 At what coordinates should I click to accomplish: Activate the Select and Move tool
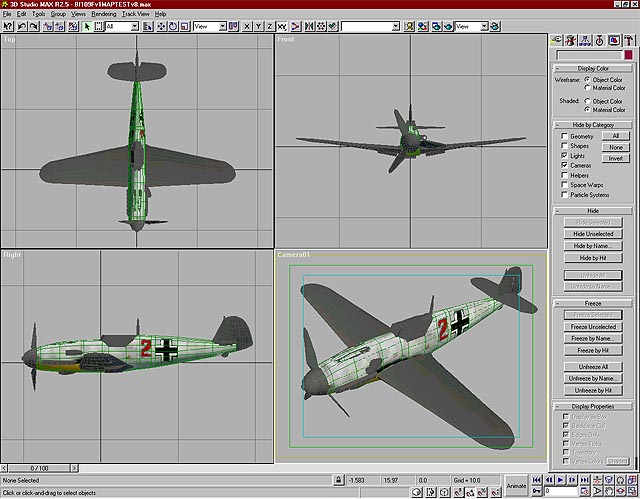[161, 27]
